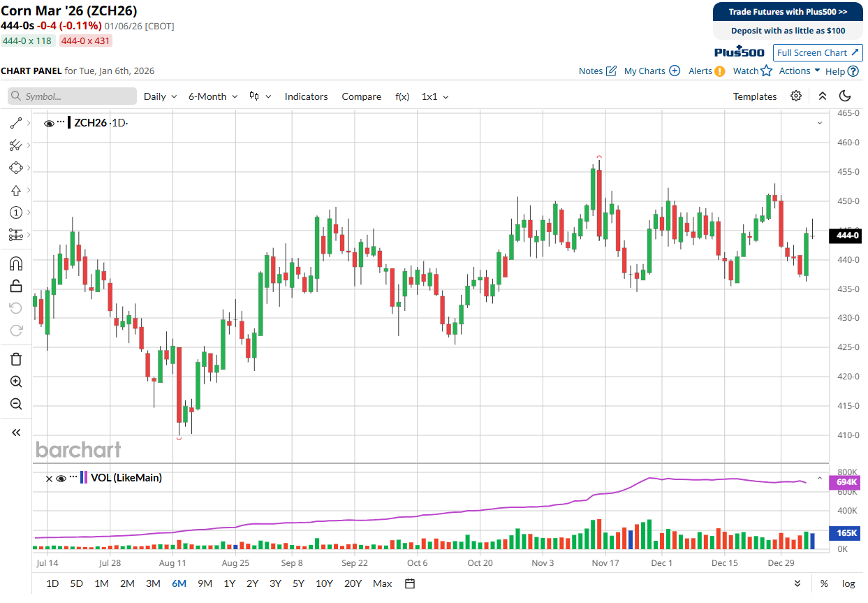Hide the ZCH26 series with eye icon
Image resolution: width=868 pixels, height=603 pixels.
click(49, 123)
